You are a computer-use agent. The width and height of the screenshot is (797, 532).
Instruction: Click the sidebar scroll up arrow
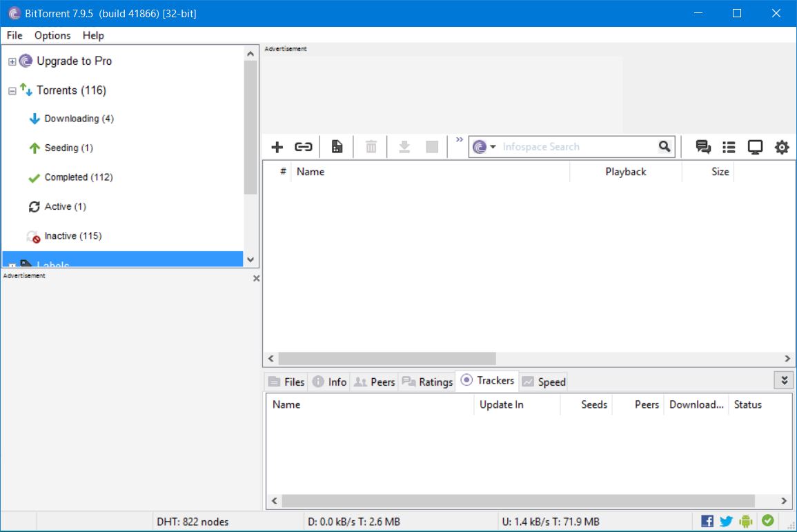250,53
